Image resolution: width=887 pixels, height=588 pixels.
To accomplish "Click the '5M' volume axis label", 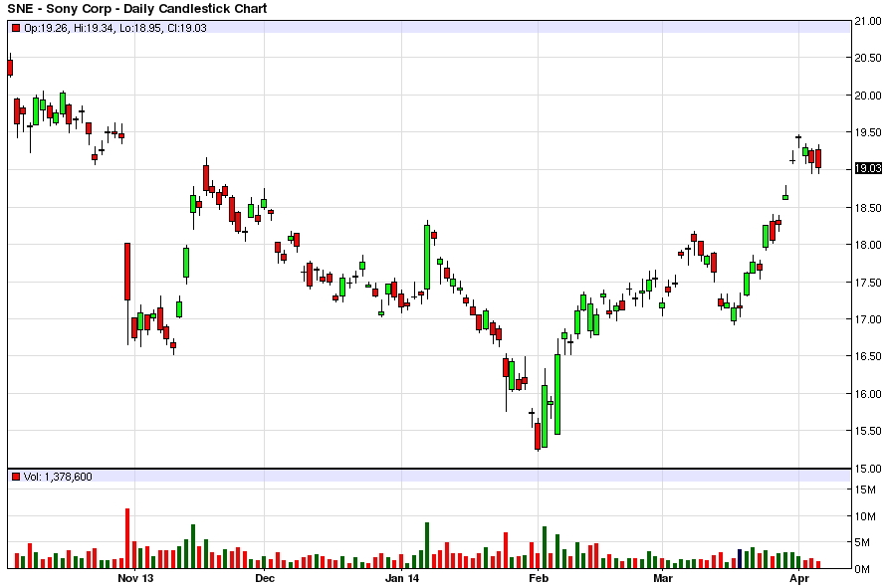I will (863, 543).
